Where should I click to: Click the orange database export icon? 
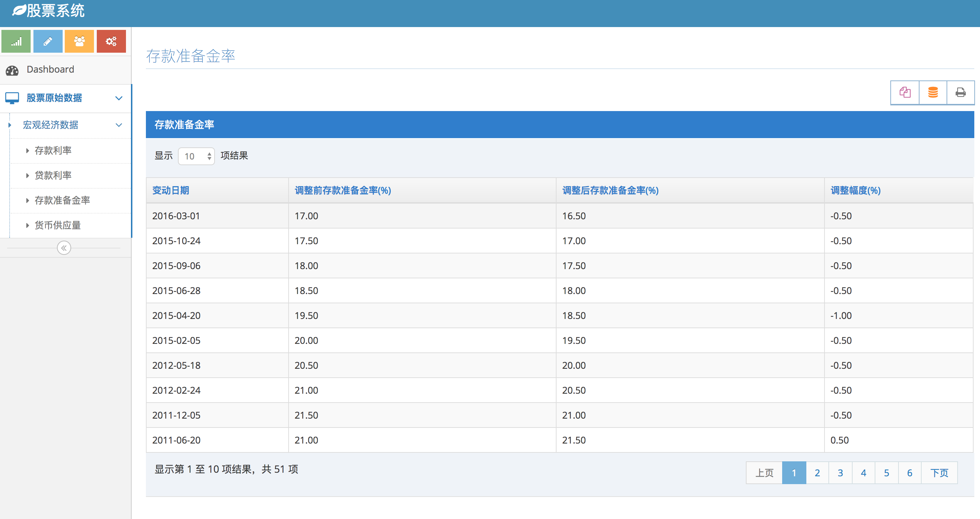[x=933, y=93]
